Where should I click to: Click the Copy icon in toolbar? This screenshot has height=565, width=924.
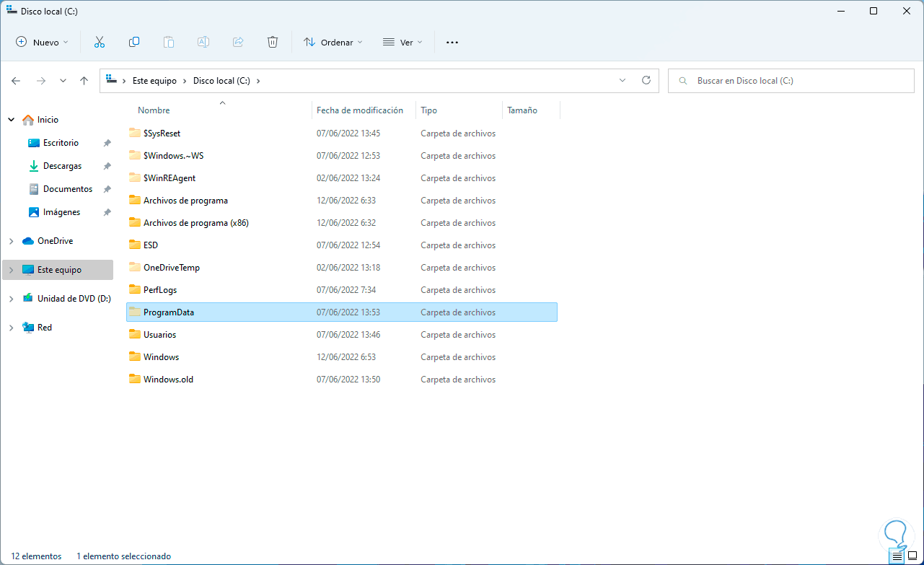(x=134, y=42)
